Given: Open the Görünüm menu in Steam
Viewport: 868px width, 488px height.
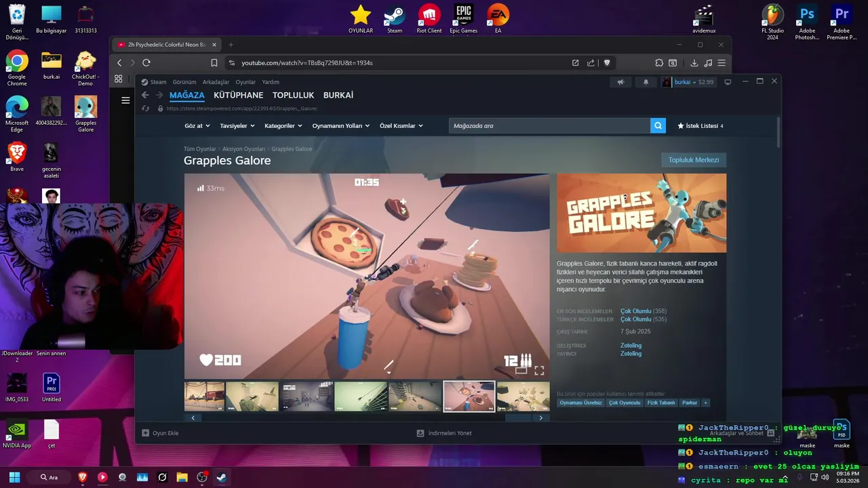Looking at the screenshot, I should (184, 82).
